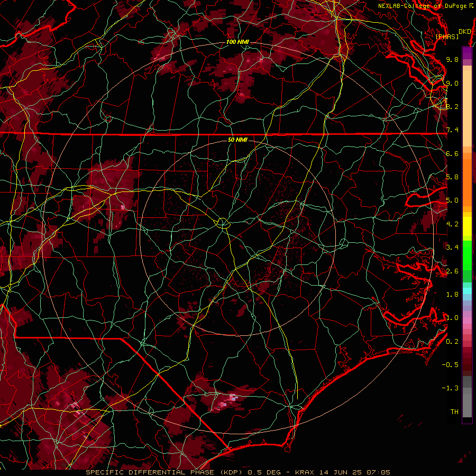Click the 3.4 value on color scale
Image resolution: width=476 pixels, height=476 pixels.
pyautogui.click(x=452, y=248)
